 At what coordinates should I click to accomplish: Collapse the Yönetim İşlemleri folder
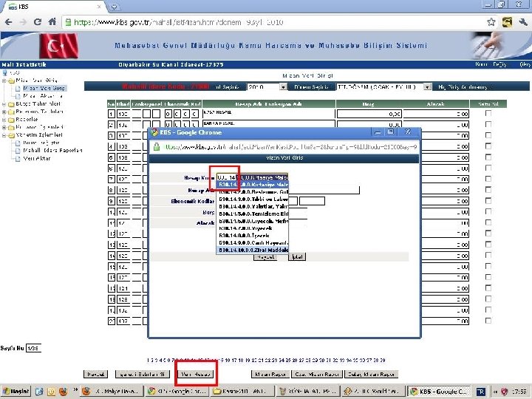coord(4,135)
